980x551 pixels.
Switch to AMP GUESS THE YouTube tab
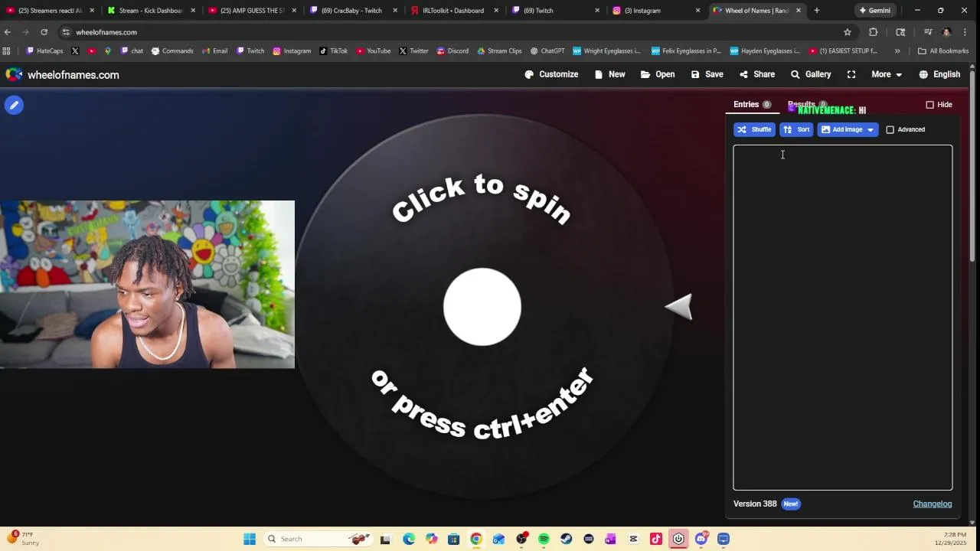tap(251, 11)
